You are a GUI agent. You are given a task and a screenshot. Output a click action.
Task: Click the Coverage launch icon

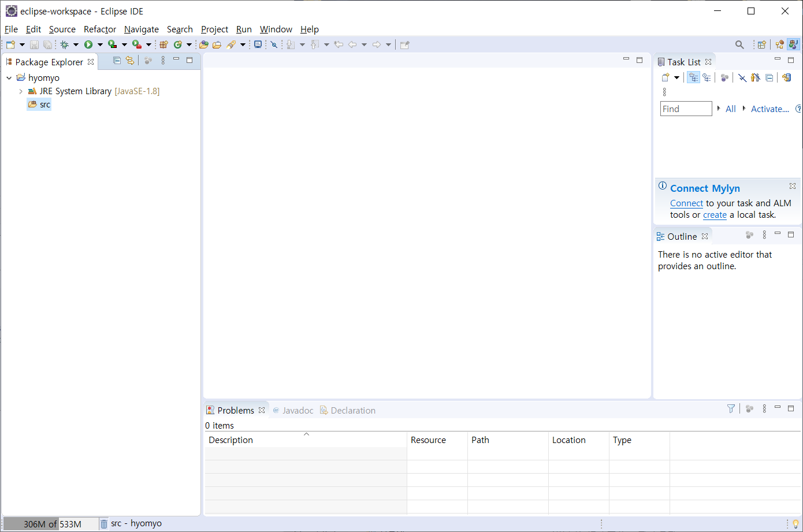[113, 44]
